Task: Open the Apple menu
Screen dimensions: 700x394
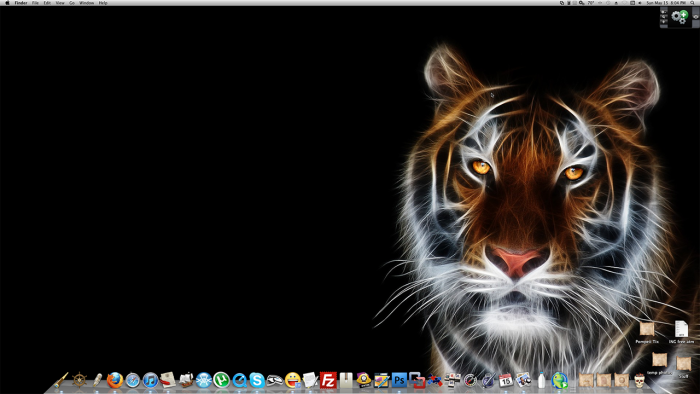Action: pos(7,3)
